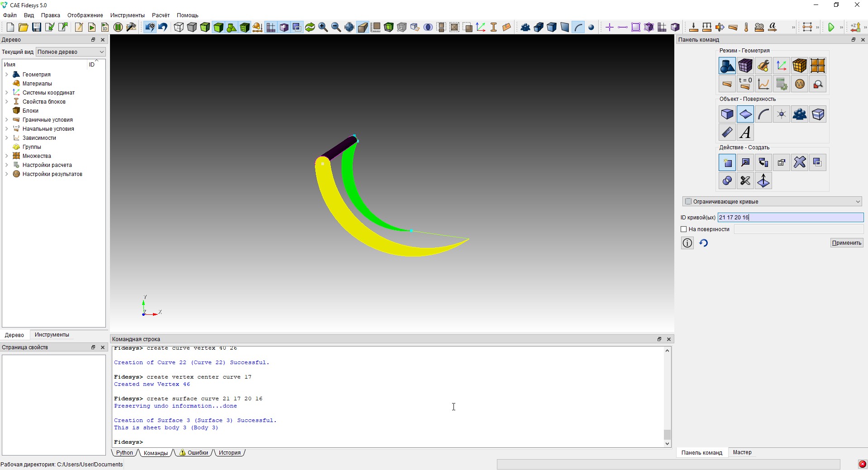This screenshot has width=868, height=470.
Task: Select the Group object icon
Action: coord(800,114)
